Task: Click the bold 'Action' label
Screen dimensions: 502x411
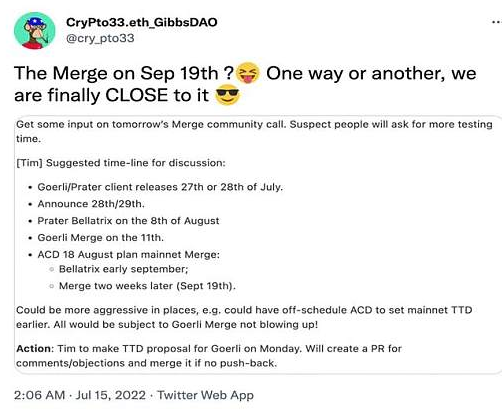Action: point(35,349)
